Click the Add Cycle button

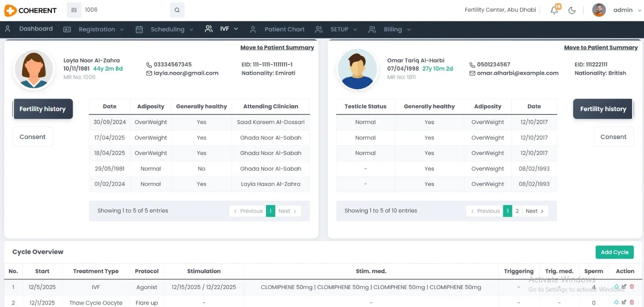pyautogui.click(x=614, y=252)
